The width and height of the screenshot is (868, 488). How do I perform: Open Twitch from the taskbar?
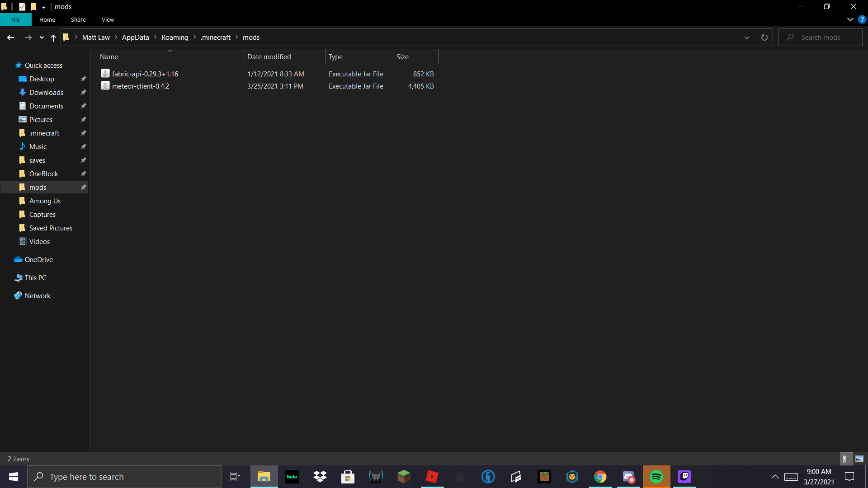point(685,476)
